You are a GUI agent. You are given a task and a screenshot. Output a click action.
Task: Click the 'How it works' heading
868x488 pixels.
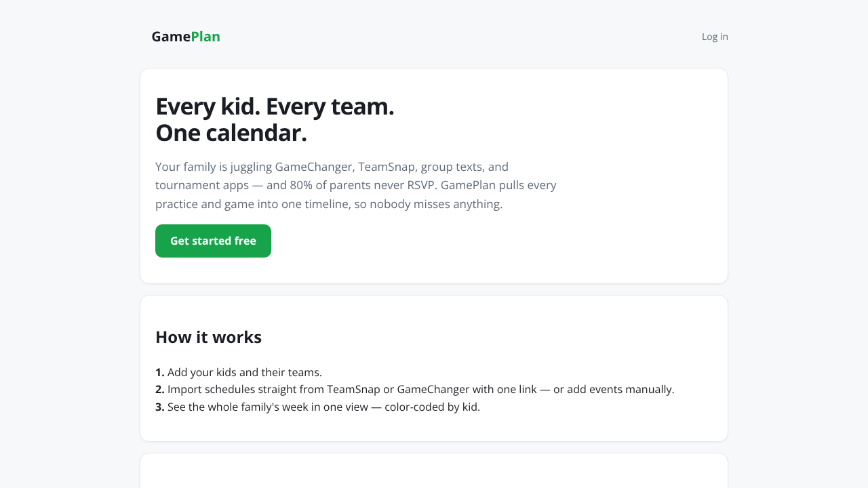208,337
